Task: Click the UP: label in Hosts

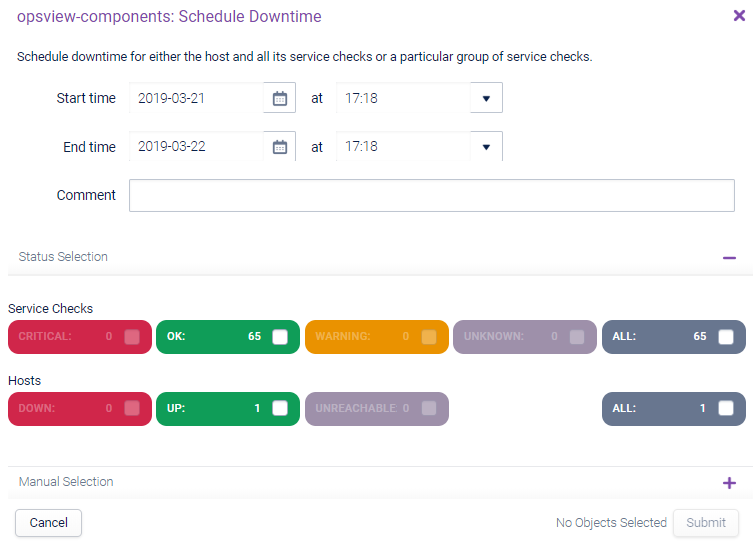Action: pyautogui.click(x=176, y=408)
